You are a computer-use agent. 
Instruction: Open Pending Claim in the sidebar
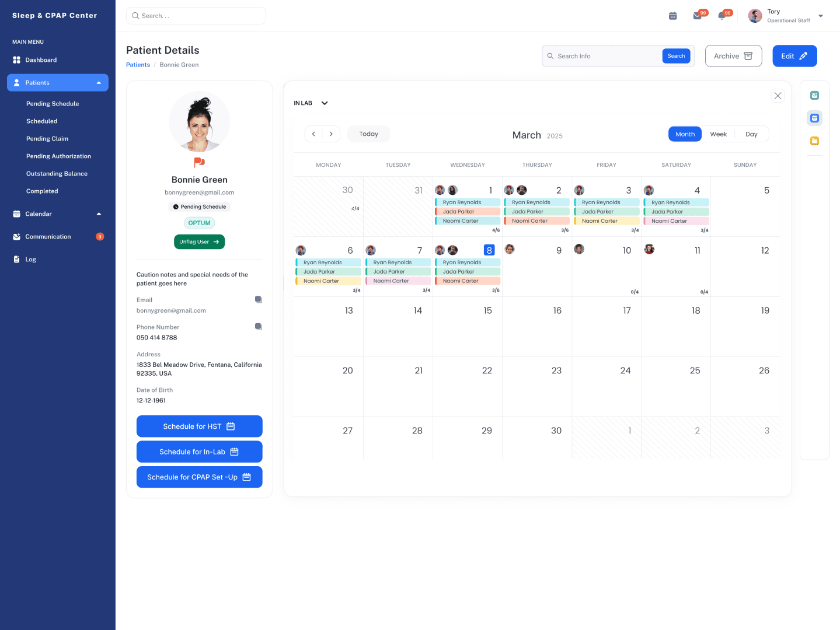47,139
